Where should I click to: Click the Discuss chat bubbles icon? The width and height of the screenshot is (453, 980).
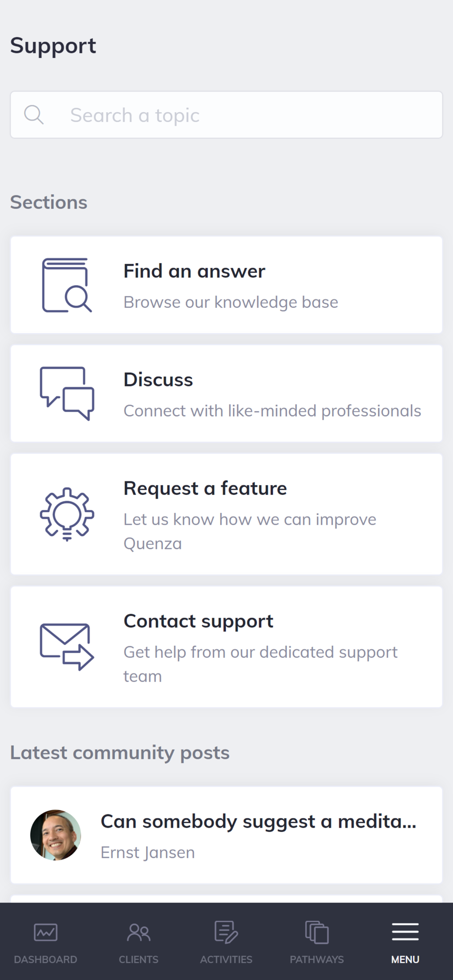coord(67,393)
